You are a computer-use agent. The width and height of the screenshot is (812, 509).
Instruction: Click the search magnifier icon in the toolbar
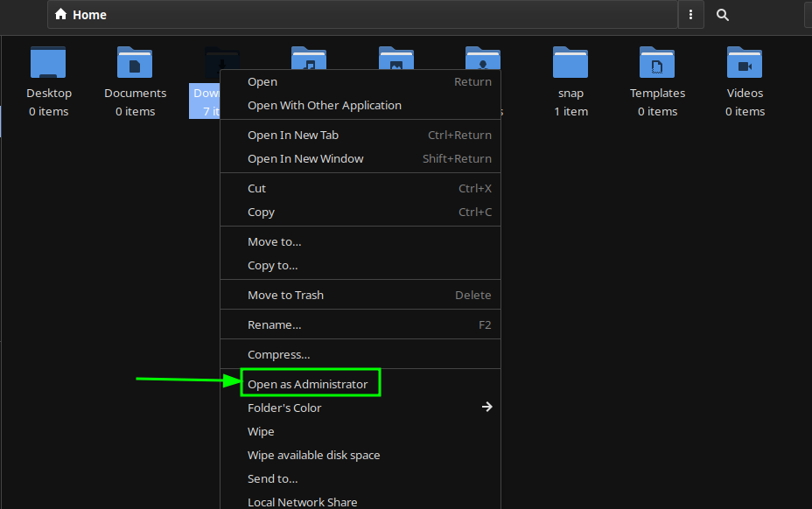pyautogui.click(x=722, y=14)
